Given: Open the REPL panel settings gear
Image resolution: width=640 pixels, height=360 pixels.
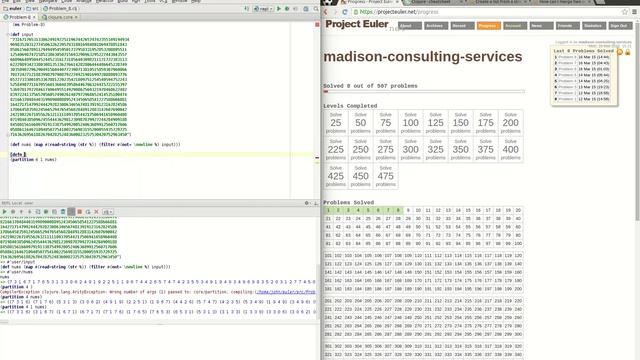Looking at the screenshot, I should click(307, 203).
